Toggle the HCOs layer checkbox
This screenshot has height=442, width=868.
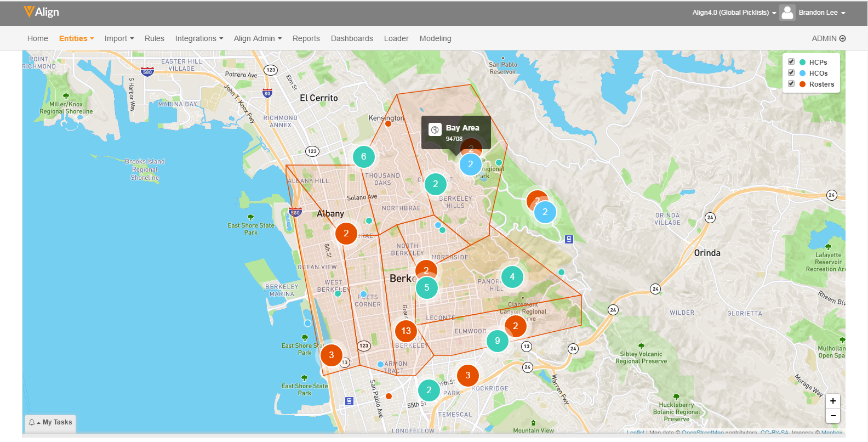point(791,72)
